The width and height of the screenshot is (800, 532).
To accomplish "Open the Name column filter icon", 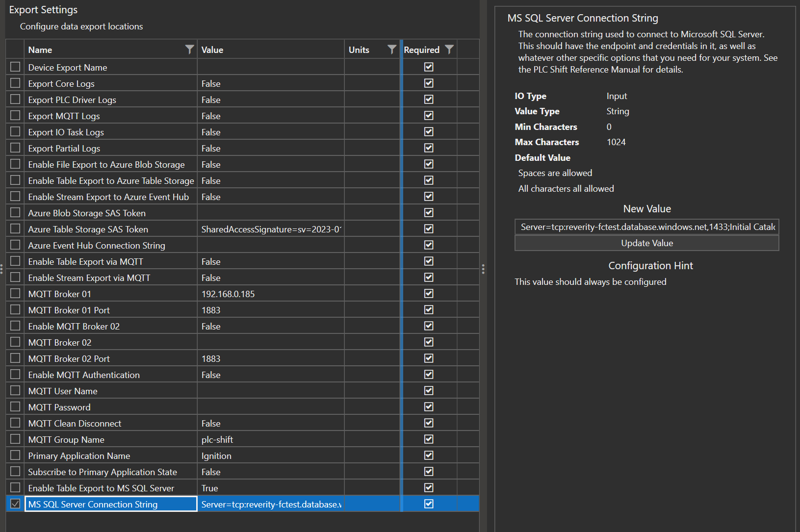I will tap(189, 50).
